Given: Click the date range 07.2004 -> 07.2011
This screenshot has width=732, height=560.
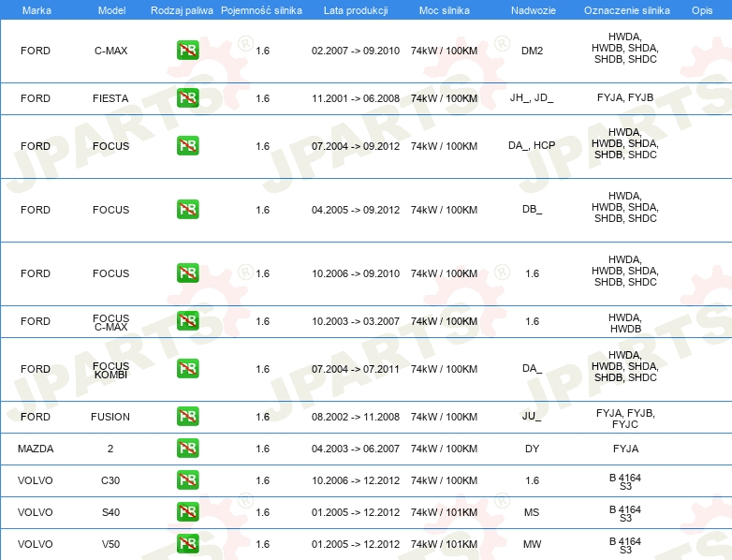Looking at the screenshot, I should [356, 369].
